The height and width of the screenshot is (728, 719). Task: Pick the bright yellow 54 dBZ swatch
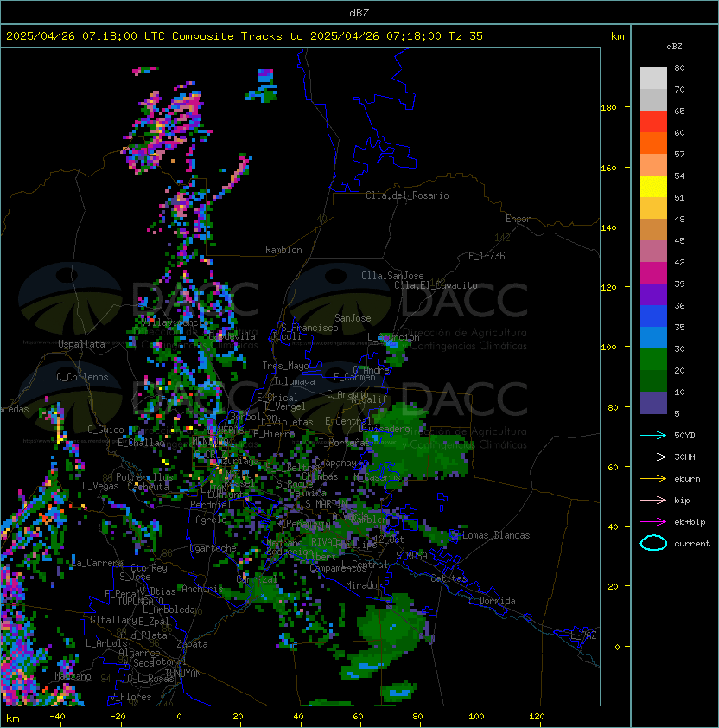click(x=653, y=186)
